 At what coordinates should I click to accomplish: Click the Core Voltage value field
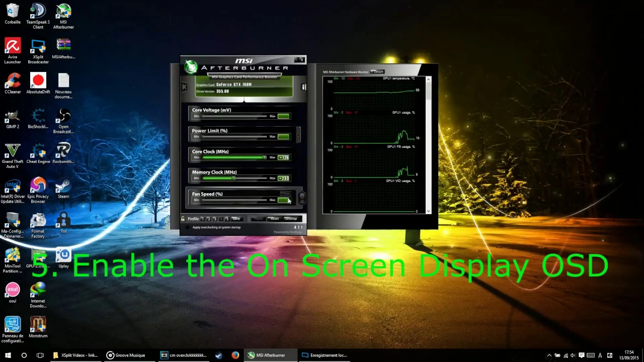click(283, 116)
